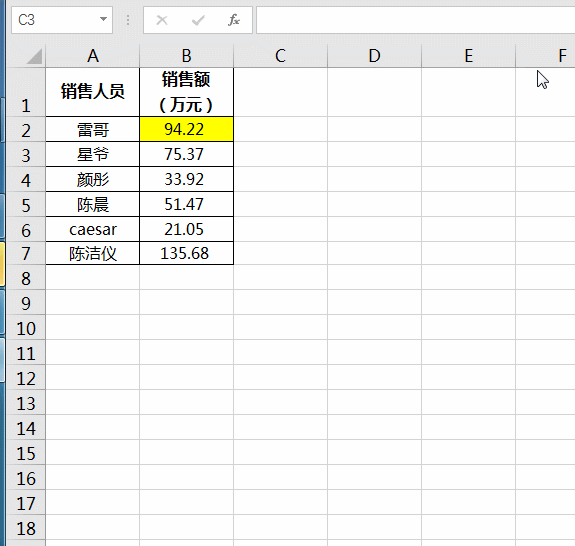Select row 9 header
The width and height of the screenshot is (575, 546).
(26, 302)
